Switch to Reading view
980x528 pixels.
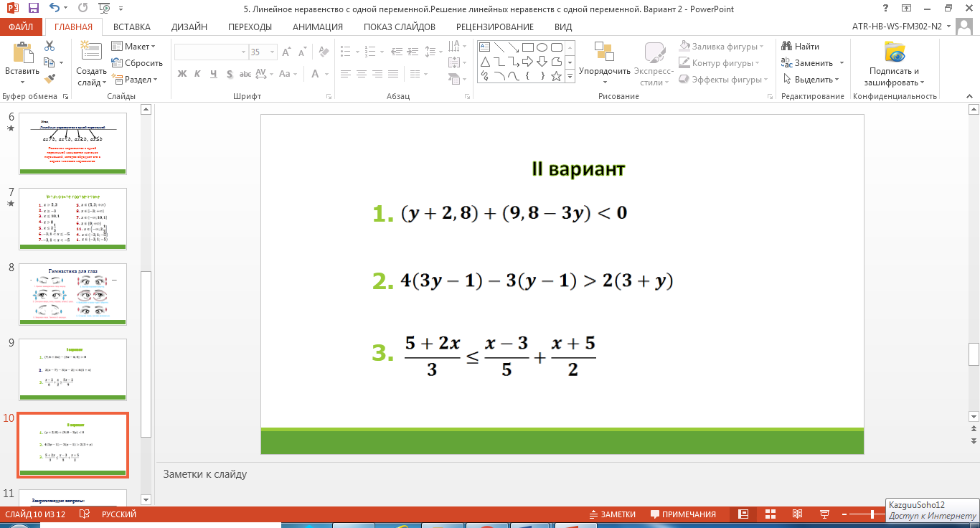click(797, 514)
